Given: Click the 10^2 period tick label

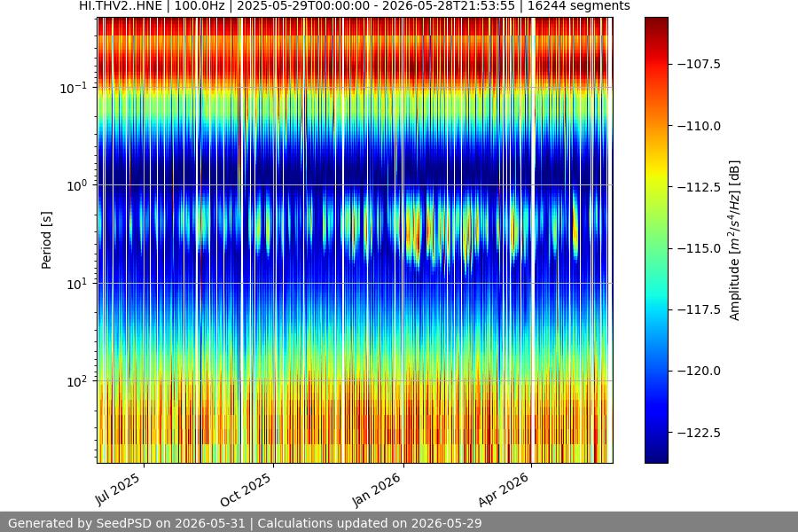Looking at the screenshot, I should pos(76,381).
